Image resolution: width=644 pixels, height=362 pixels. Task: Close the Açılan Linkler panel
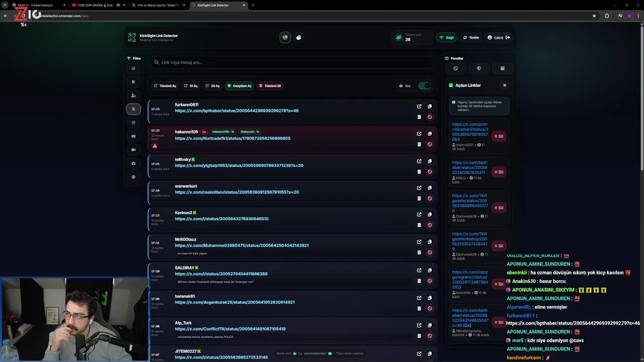tap(505, 85)
